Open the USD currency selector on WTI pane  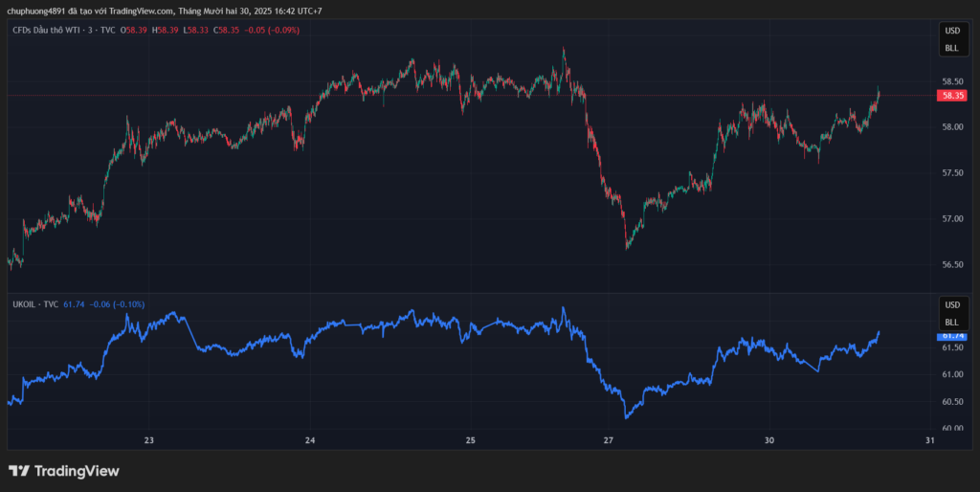click(952, 31)
